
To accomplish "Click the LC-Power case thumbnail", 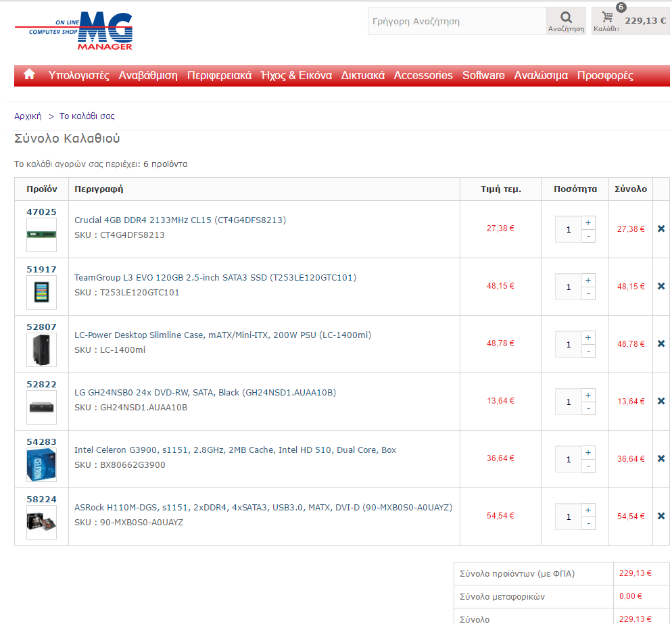I will (x=41, y=350).
